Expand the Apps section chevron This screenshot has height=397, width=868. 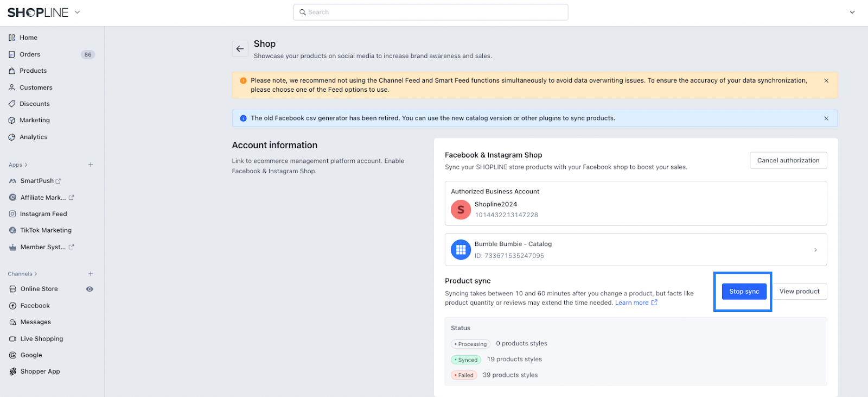point(25,165)
